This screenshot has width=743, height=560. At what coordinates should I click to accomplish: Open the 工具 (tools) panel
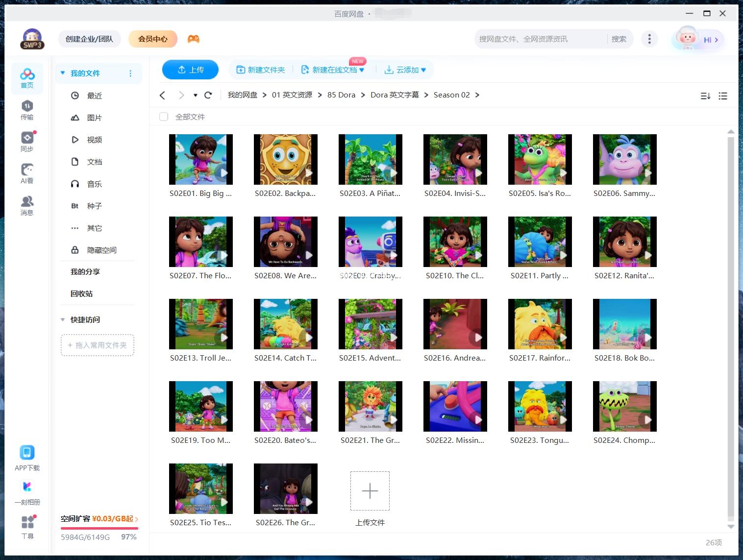pos(27,527)
